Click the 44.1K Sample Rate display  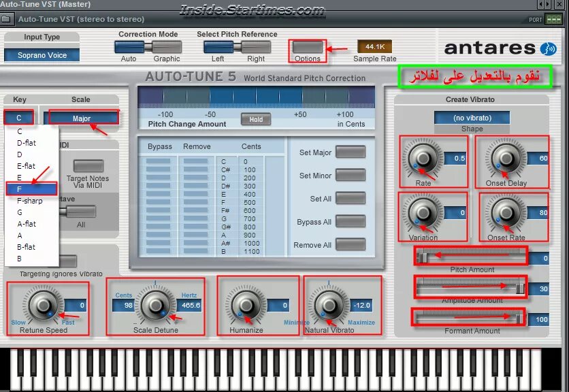click(375, 46)
